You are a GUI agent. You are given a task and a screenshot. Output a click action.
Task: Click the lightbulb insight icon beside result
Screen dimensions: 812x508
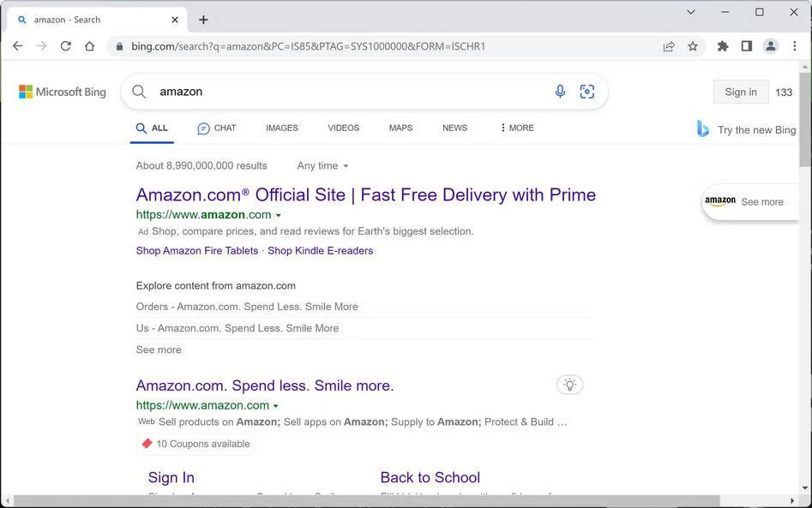pyautogui.click(x=569, y=385)
